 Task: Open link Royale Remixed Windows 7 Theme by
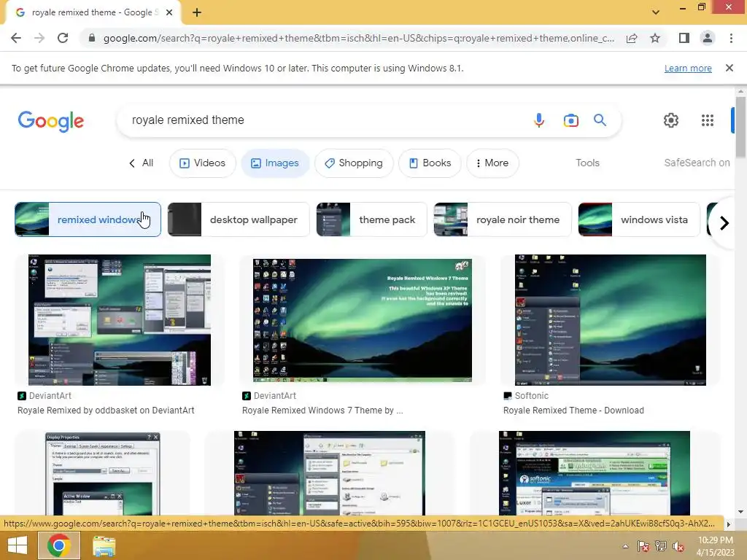click(322, 411)
